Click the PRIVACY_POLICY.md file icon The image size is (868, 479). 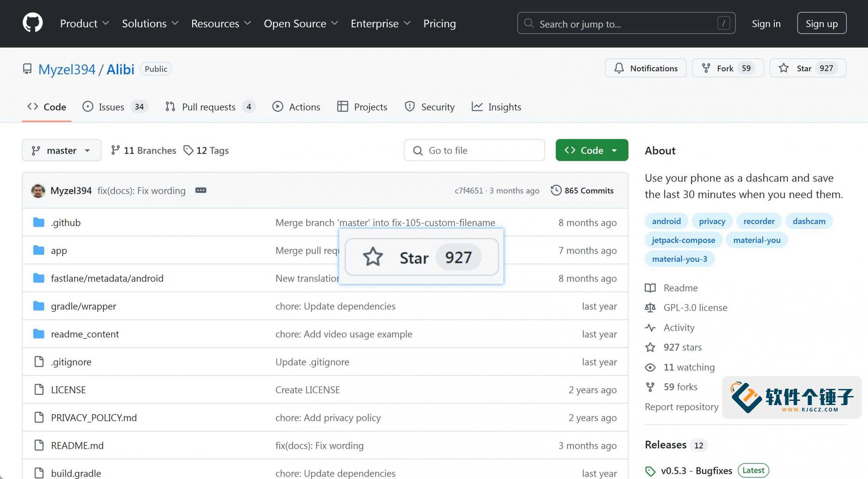coord(39,417)
